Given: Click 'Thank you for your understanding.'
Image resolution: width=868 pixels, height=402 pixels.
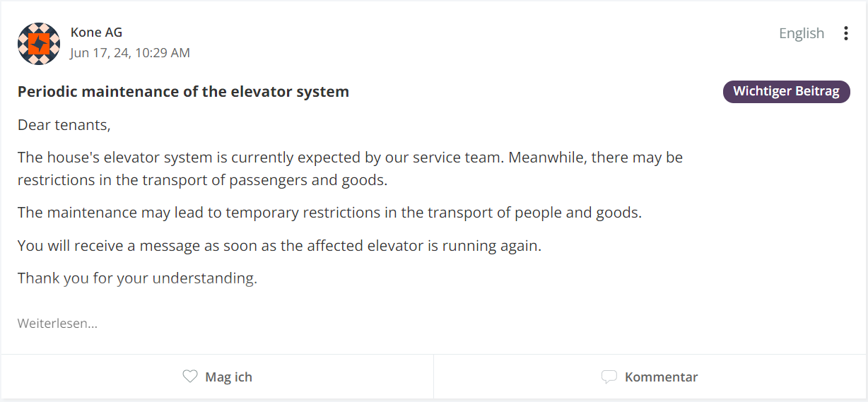Looking at the screenshot, I should [x=137, y=278].
